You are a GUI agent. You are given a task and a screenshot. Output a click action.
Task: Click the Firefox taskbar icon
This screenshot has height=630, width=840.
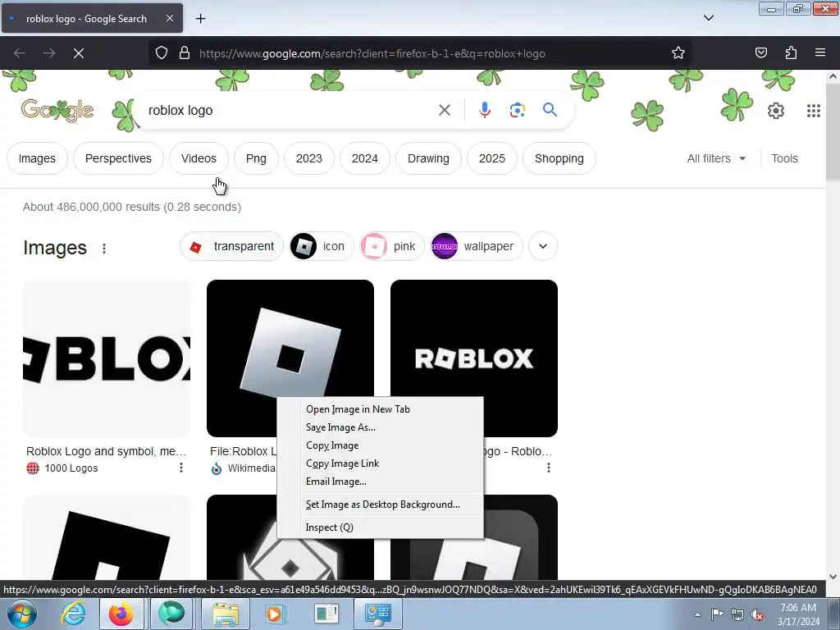(x=121, y=614)
